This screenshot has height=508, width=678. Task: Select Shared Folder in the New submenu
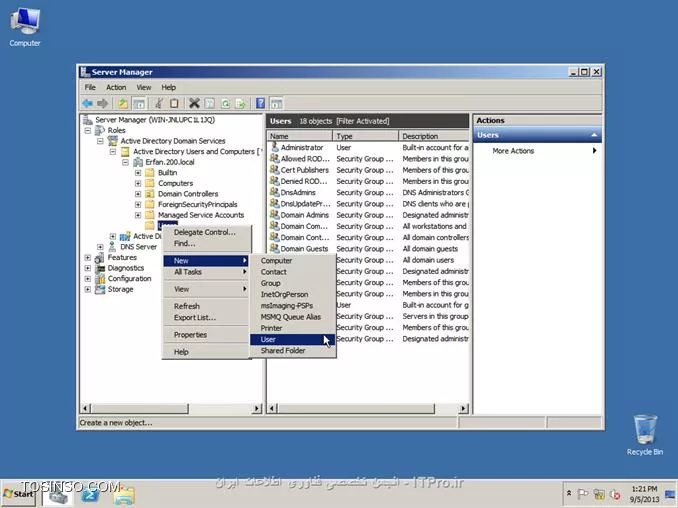point(292,351)
